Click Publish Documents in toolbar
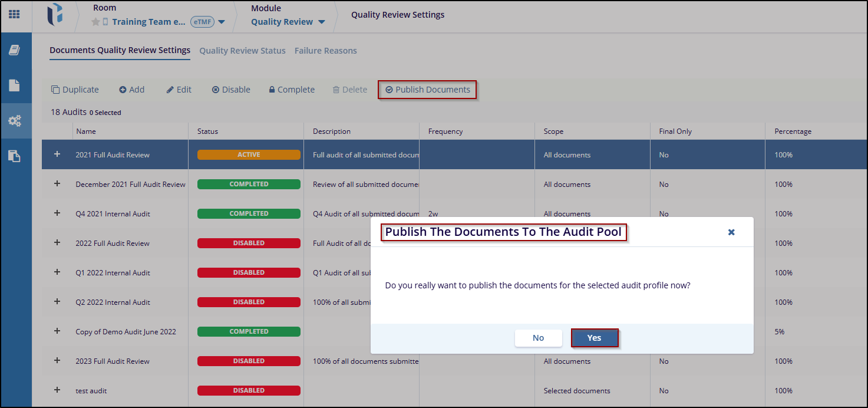Screen dimensions: 868x408 pyautogui.click(x=427, y=90)
